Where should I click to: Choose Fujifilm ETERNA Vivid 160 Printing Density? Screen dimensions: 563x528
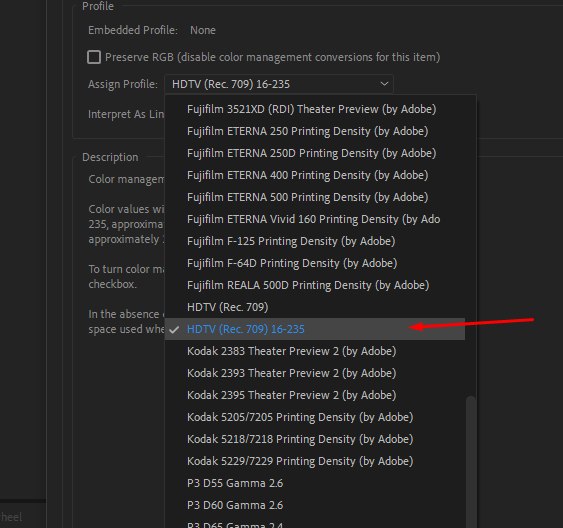(x=315, y=219)
